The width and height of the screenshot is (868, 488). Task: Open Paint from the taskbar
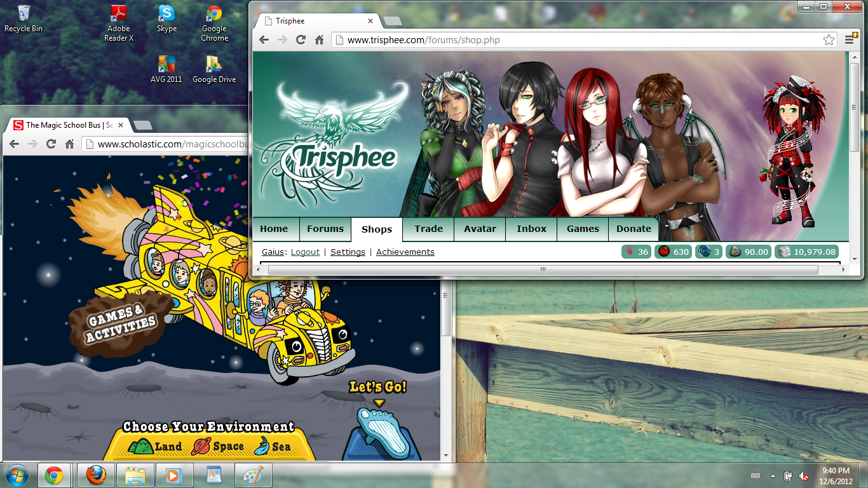(x=254, y=475)
